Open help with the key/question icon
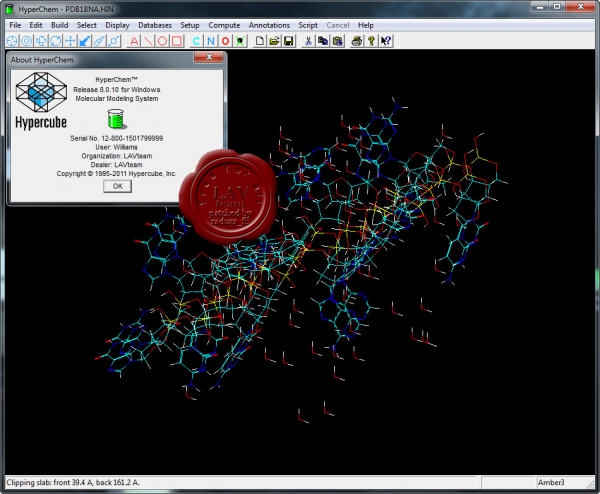Viewport: 600px width, 494px height. click(371, 41)
